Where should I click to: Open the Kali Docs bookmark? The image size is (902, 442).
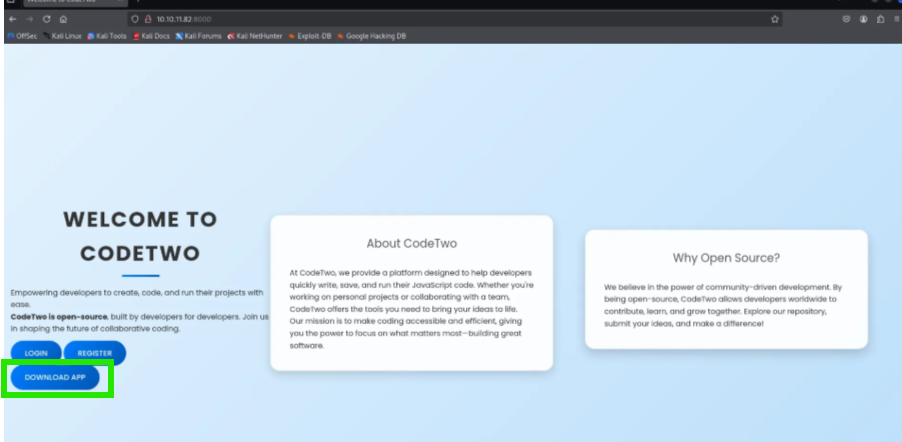pos(151,36)
